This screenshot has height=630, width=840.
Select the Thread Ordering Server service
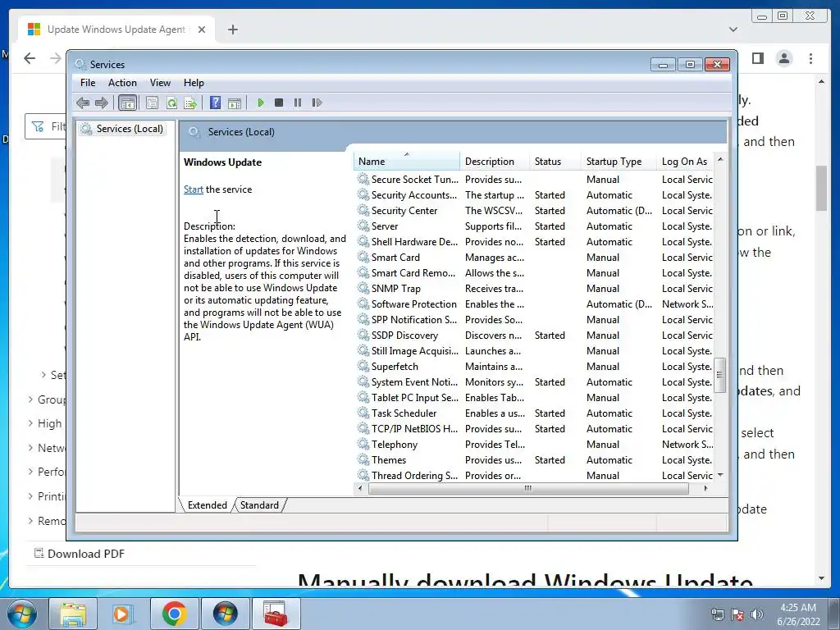pyautogui.click(x=534, y=475)
